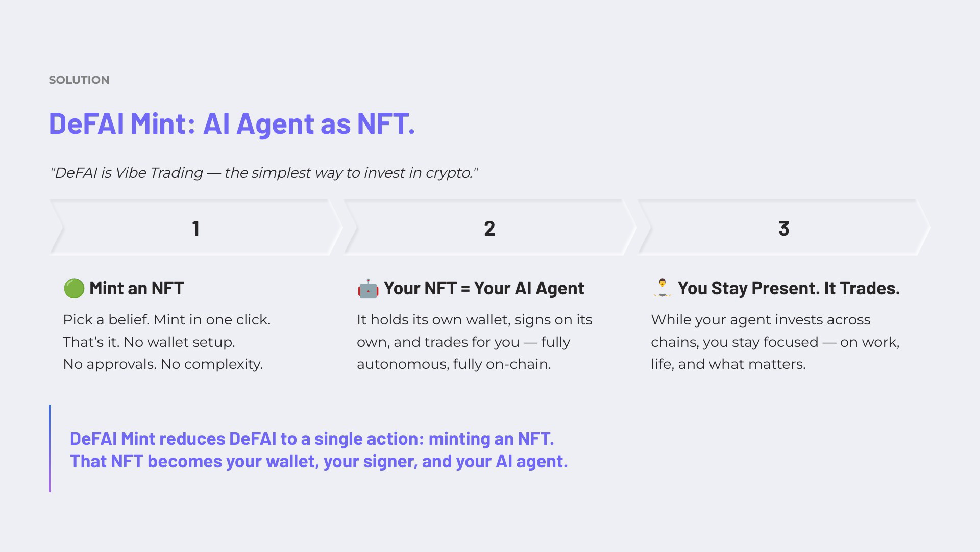980x552 pixels.
Task: Click the Mint an NFT heading
Action: tap(136, 288)
